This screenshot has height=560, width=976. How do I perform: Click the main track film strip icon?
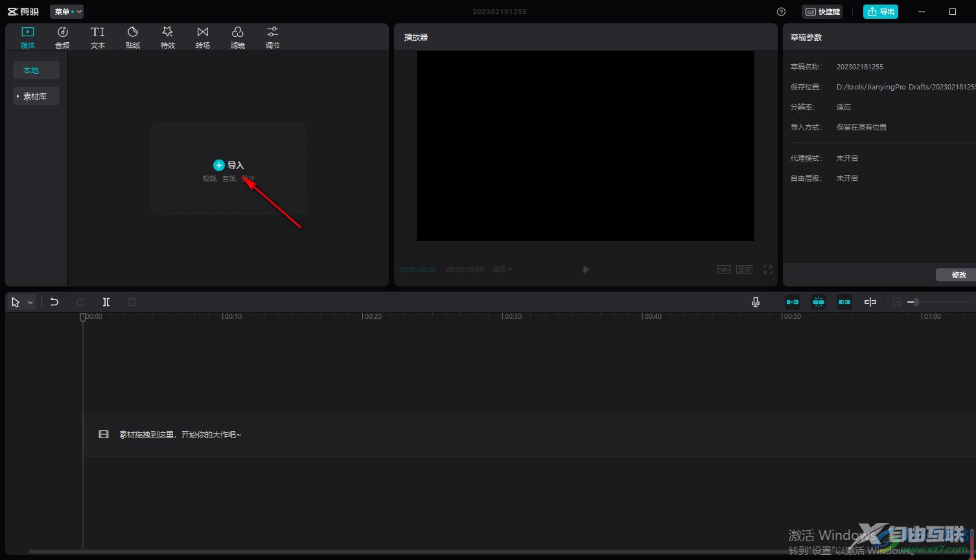coord(104,434)
